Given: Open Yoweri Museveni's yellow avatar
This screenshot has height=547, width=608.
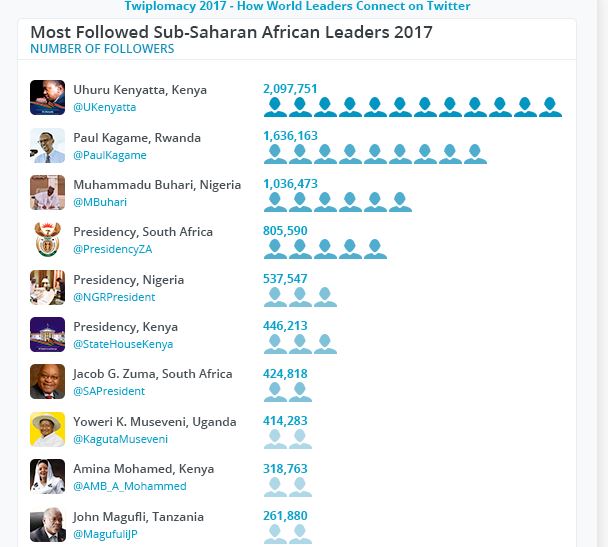Looking at the screenshot, I should click(x=47, y=429).
